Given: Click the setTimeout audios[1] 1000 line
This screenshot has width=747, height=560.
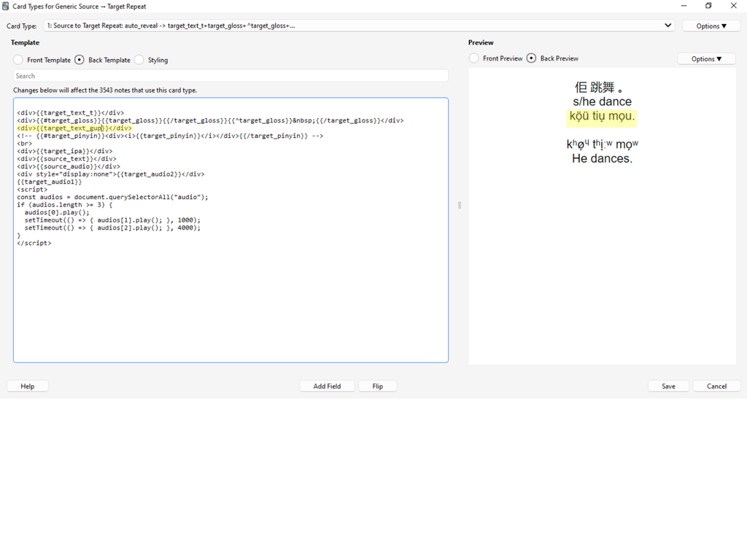Looking at the screenshot, I should pos(112,220).
